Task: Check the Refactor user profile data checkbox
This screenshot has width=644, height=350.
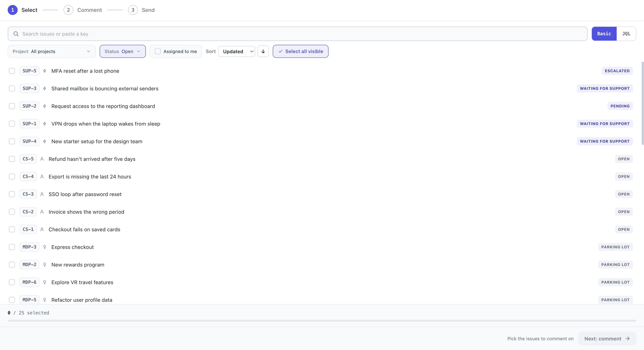Action: (x=12, y=300)
